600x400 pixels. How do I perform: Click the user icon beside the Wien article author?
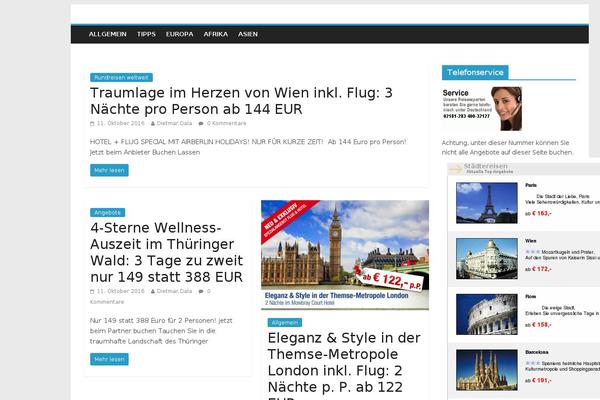(153, 124)
